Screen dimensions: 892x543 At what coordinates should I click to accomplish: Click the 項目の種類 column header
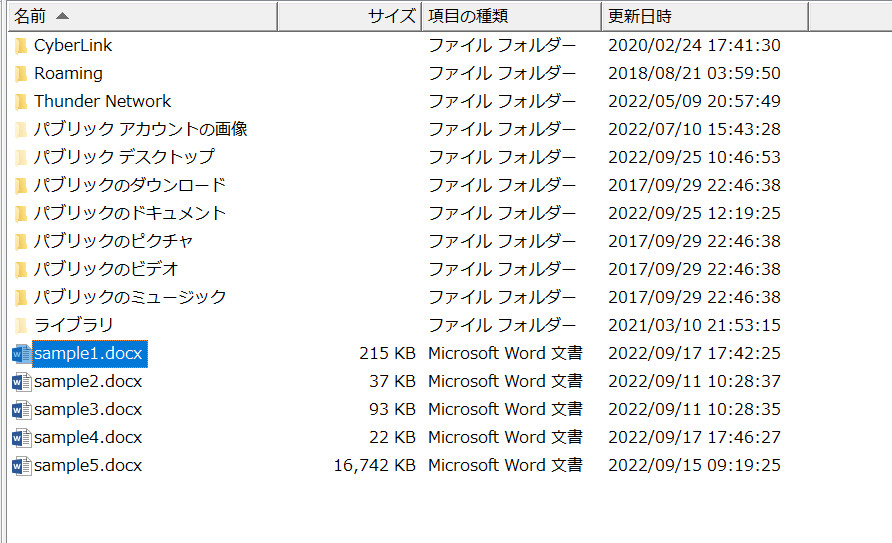[x=468, y=16]
